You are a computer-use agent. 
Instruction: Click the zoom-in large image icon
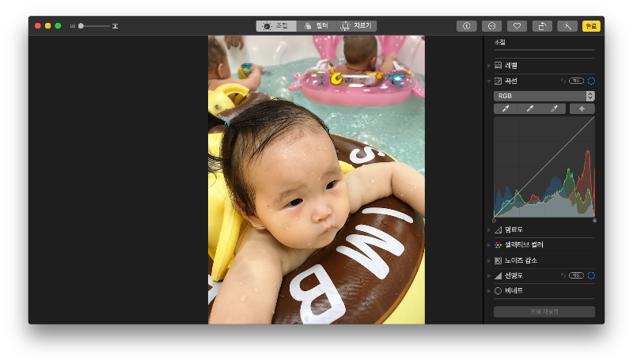click(115, 26)
